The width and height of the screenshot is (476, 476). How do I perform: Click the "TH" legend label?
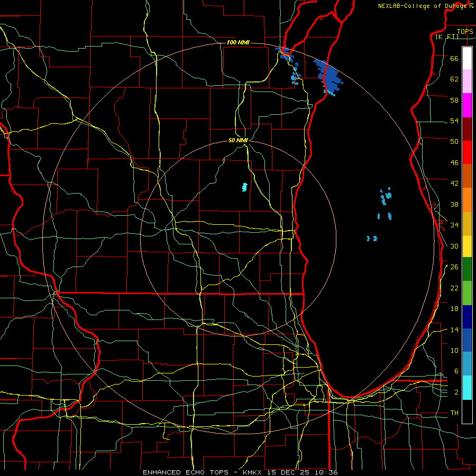pos(454,413)
